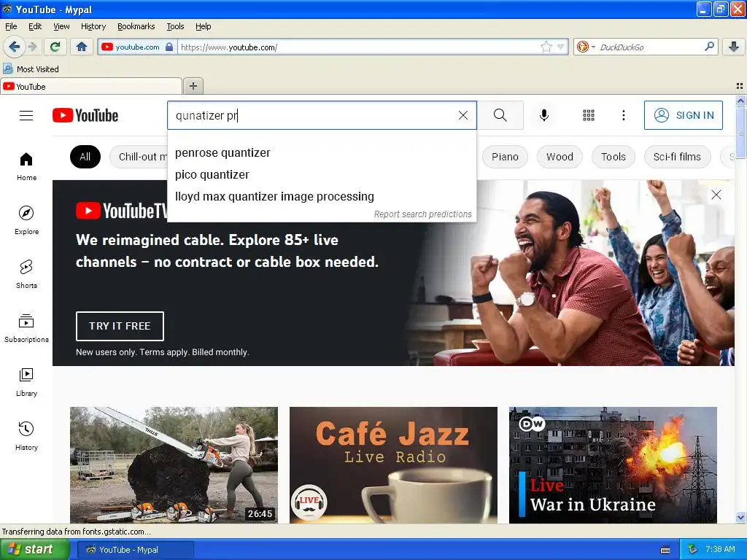The height and width of the screenshot is (560, 747).
Task: Select the Wood filter chip
Action: pyautogui.click(x=560, y=157)
